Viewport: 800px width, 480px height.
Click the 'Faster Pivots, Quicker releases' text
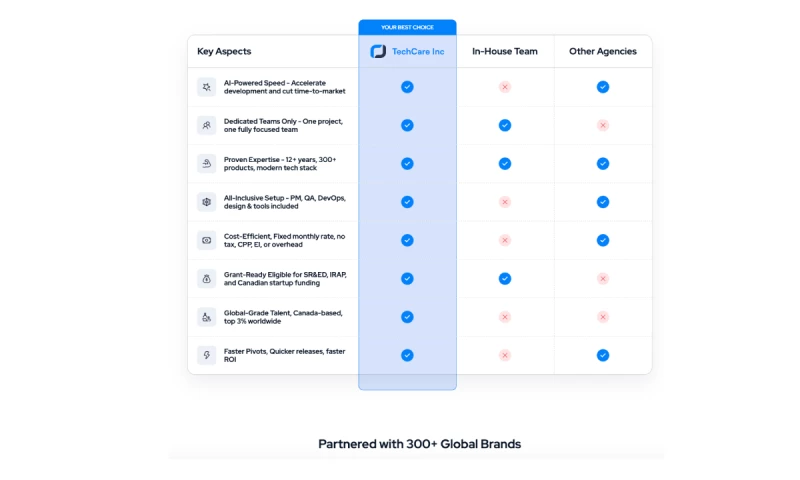(284, 355)
